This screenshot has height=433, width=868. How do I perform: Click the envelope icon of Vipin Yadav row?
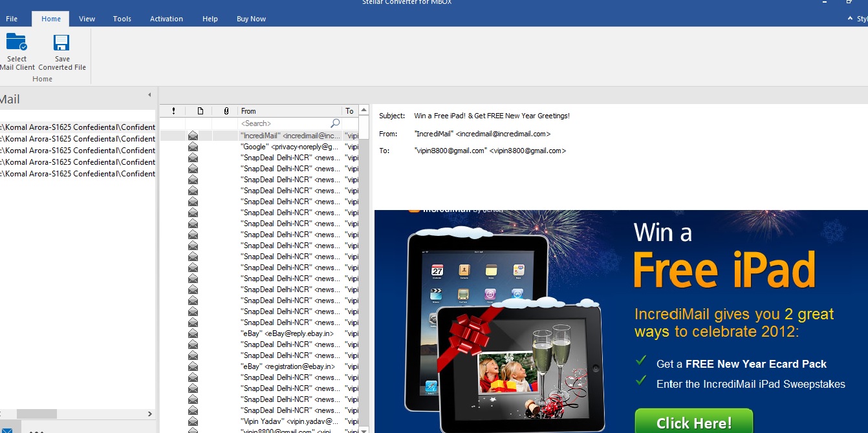coord(193,421)
